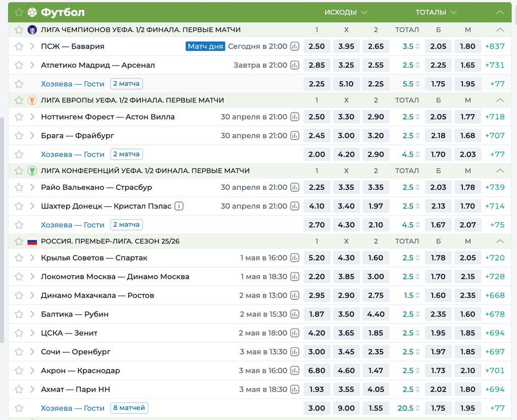Screen dimensions: 517x420
Task: Open +720 markets for Крылья Советов — Спартак
Action: point(495,258)
